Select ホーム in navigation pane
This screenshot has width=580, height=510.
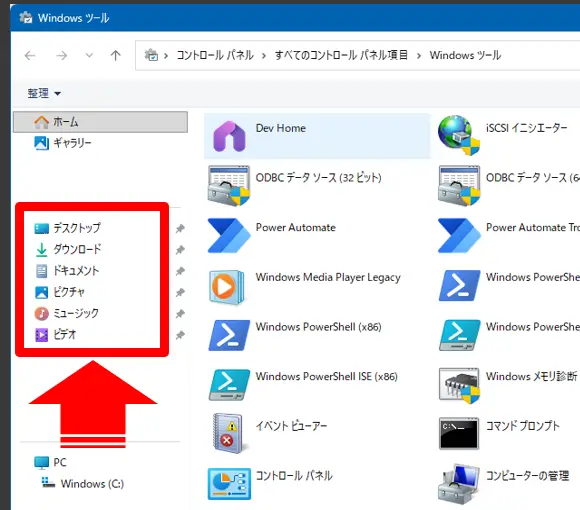[100, 122]
